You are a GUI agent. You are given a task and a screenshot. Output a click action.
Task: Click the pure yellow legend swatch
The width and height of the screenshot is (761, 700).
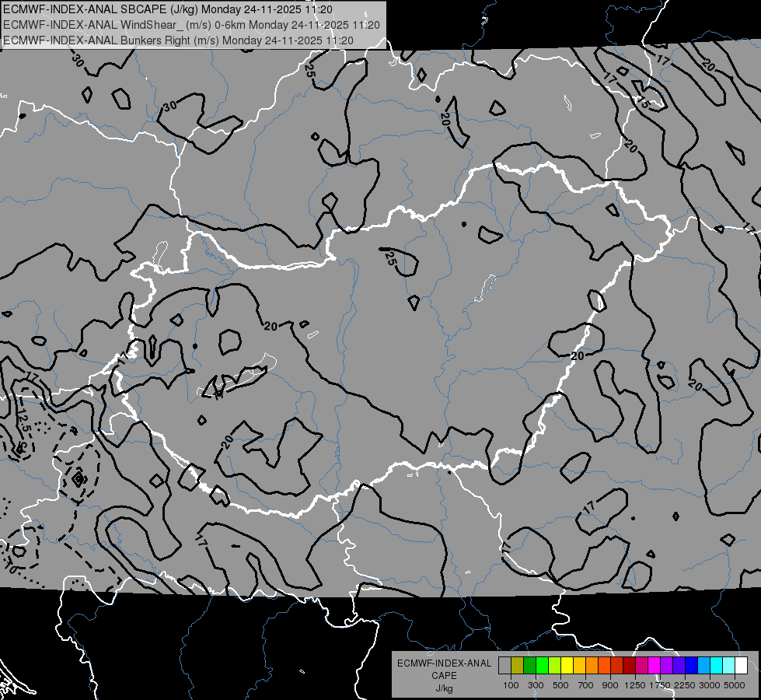[567, 666]
